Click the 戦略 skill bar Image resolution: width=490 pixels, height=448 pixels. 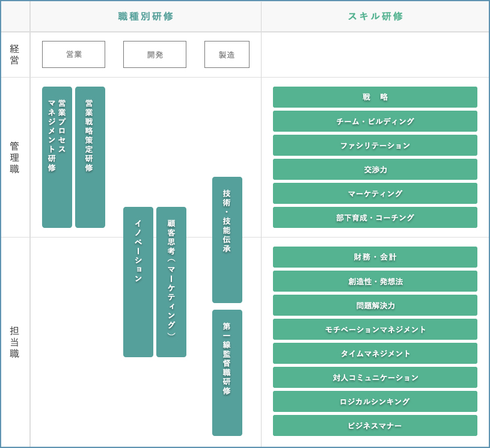(x=375, y=97)
